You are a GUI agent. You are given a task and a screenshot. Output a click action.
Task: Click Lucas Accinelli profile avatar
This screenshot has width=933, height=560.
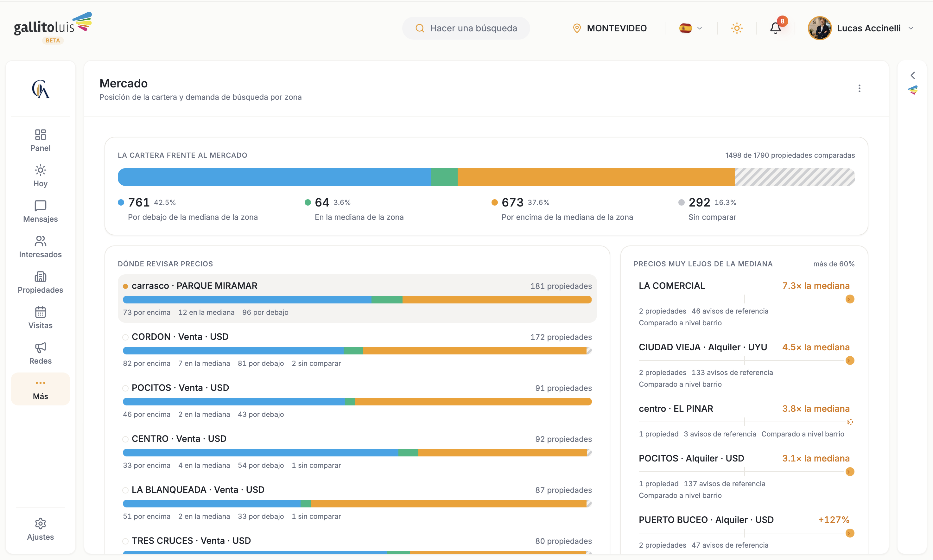click(819, 28)
